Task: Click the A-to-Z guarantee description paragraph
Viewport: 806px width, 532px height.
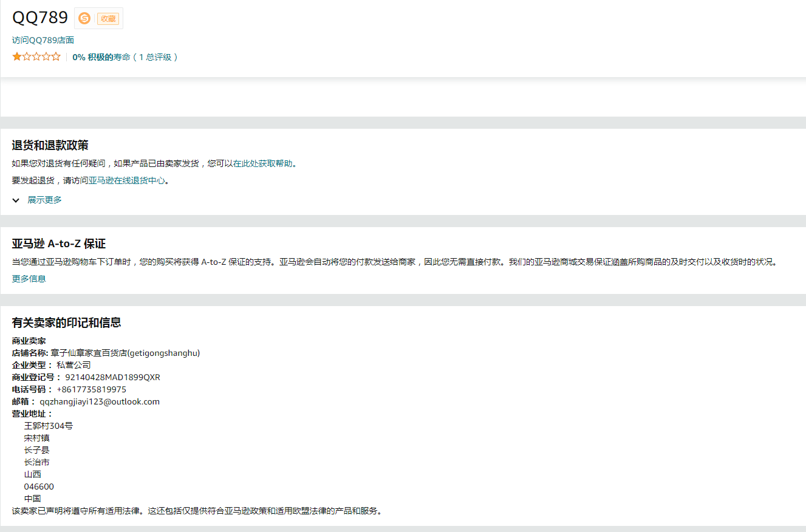Action: [395, 262]
